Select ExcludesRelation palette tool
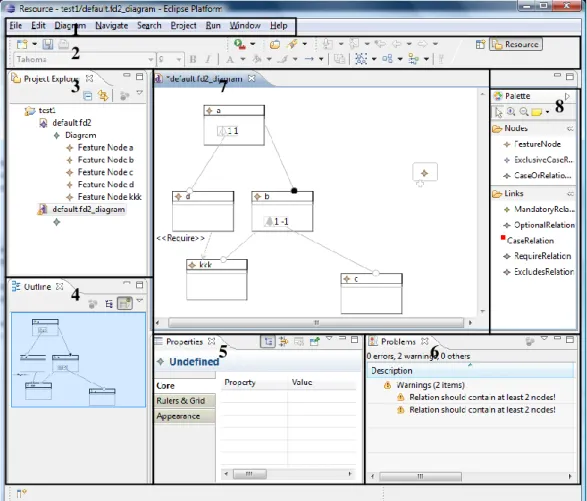Screen dimensions: 587x501 click(538, 272)
